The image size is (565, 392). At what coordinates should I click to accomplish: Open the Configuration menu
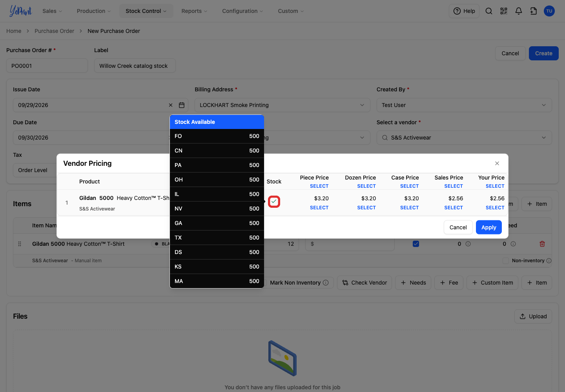242,11
